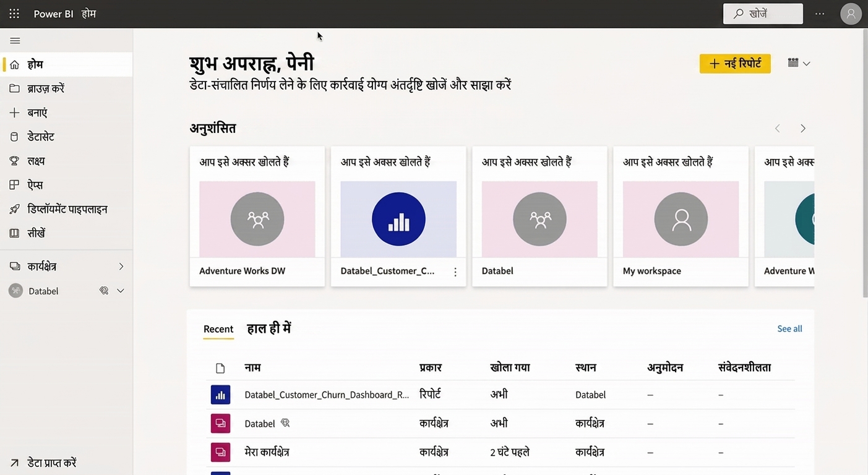
Task: Click the होम home icon in sidebar
Action: click(x=15, y=64)
